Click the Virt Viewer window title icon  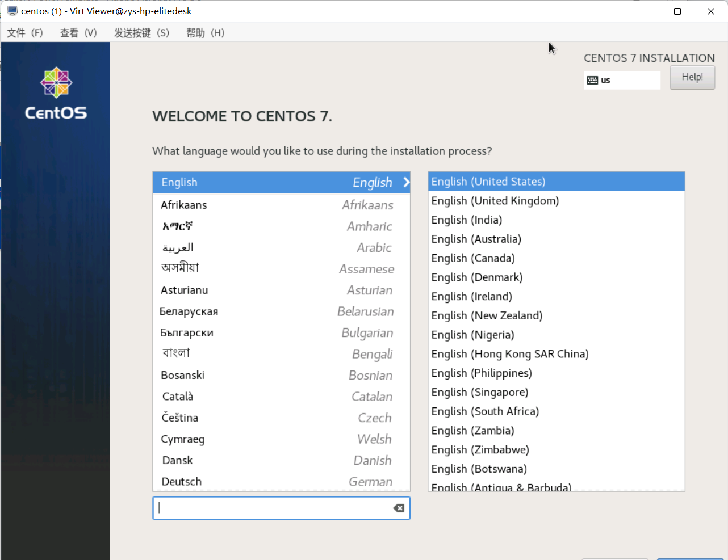pos(12,11)
